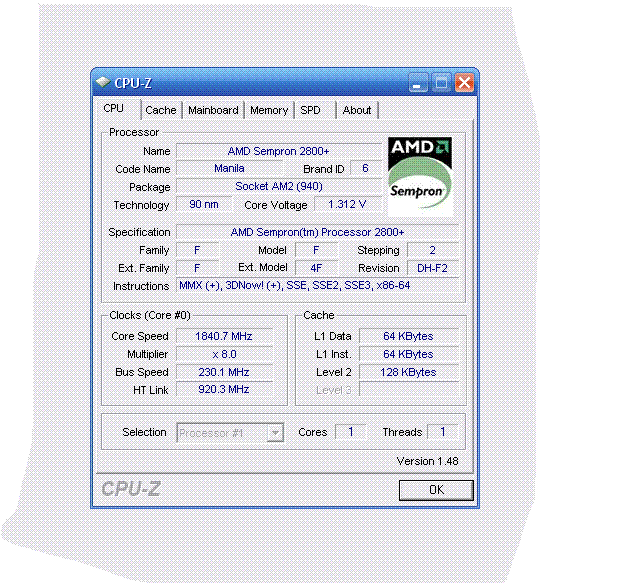Click the Stepping value 2
Viewport: 640px width, 585px height.
[433, 250]
